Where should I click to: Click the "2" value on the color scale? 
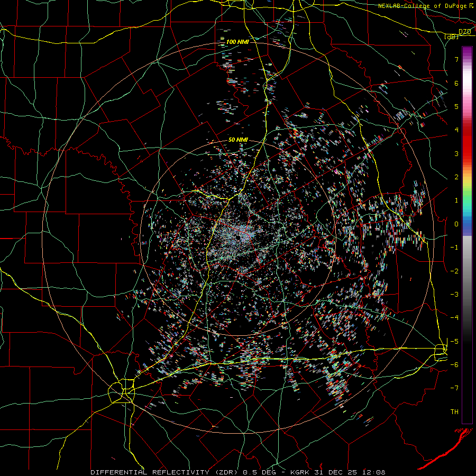point(456,177)
